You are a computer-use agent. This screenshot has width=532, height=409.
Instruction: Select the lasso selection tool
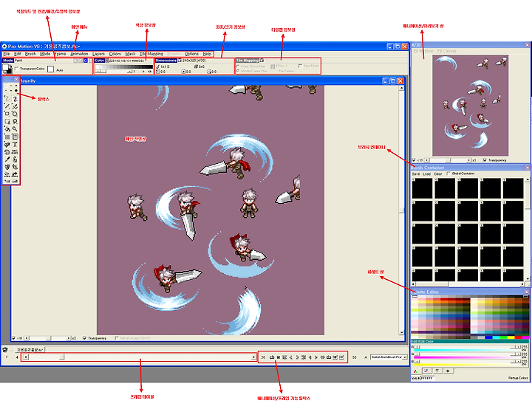coord(15,121)
